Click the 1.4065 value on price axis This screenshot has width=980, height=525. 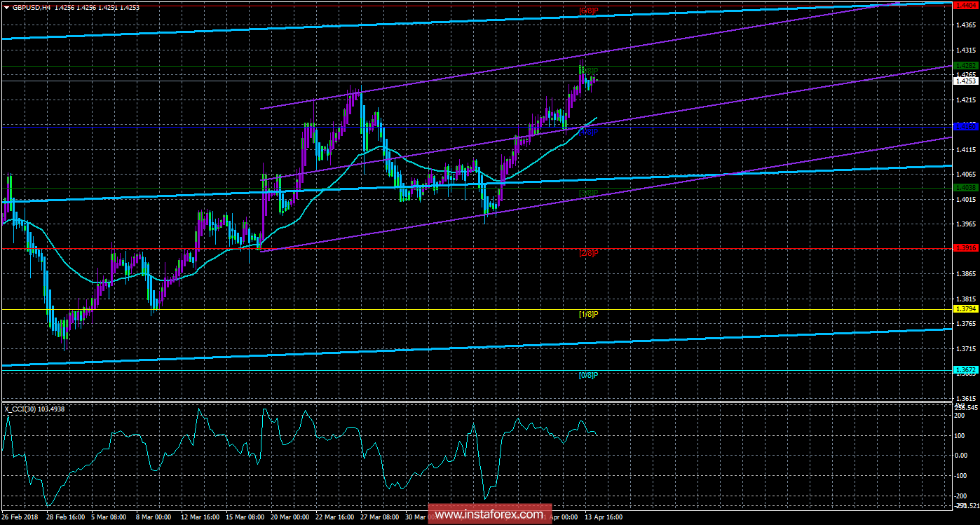tap(965, 175)
